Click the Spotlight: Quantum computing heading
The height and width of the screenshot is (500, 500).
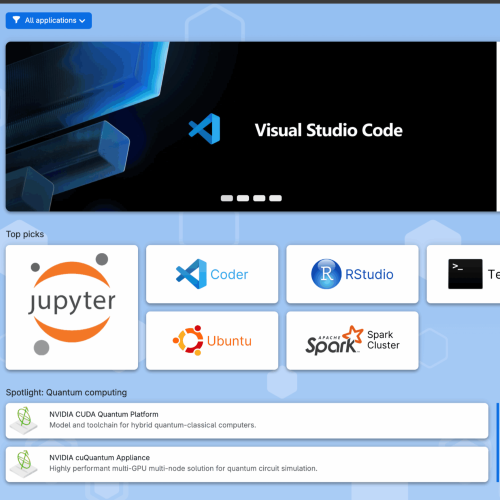(x=66, y=392)
